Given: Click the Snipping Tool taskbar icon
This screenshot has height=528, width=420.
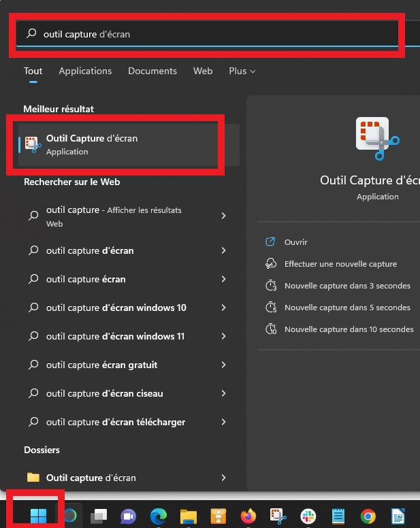Looking at the screenshot, I should pos(278,516).
